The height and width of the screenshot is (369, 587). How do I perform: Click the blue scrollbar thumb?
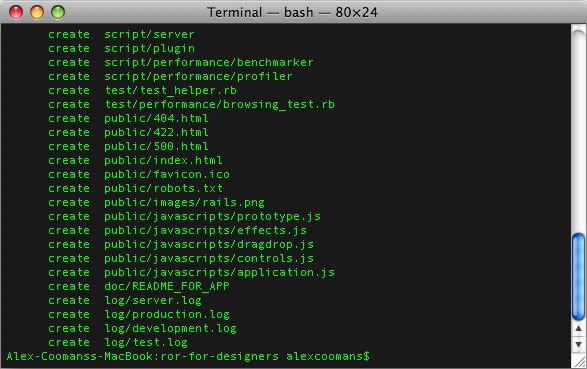click(578, 277)
